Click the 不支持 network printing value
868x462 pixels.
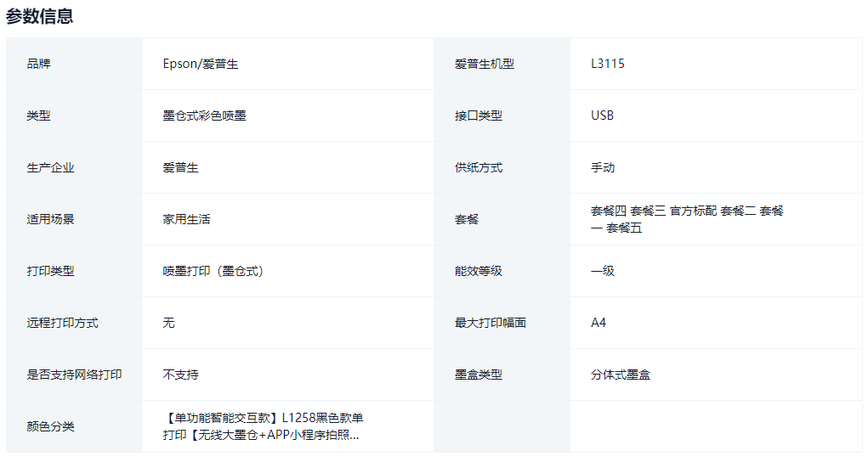tap(180, 375)
